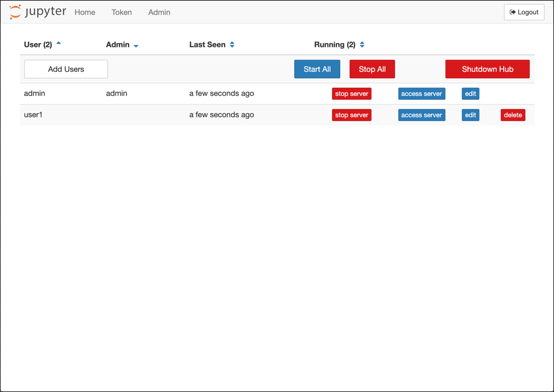
Task: Open the Home menu item
Action: (x=85, y=12)
